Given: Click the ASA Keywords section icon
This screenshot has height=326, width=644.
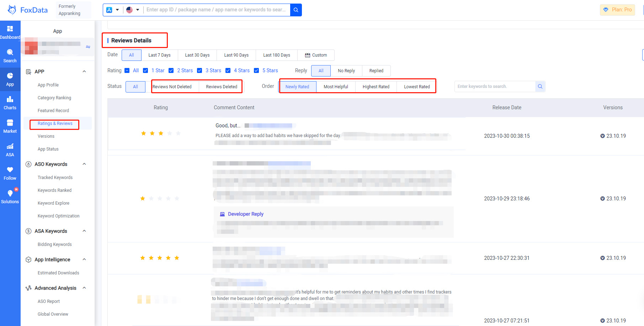Looking at the screenshot, I should (28, 231).
